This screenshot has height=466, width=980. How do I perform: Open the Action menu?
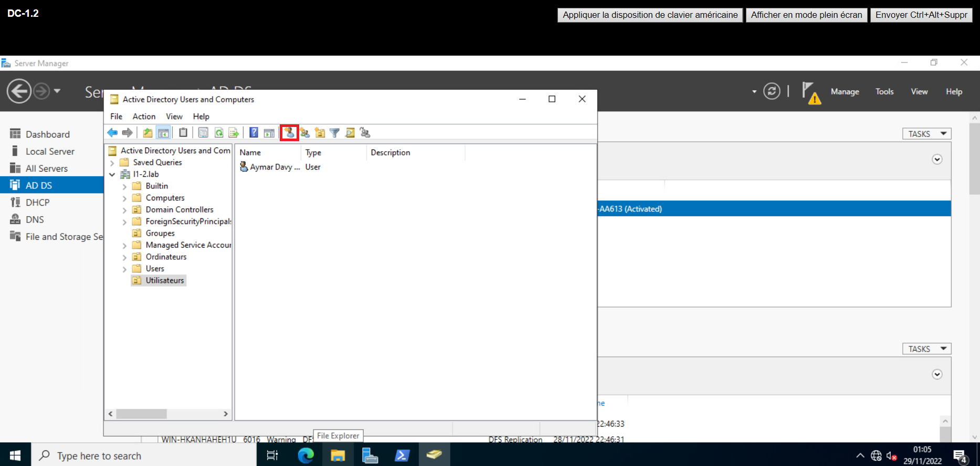(144, 116)
